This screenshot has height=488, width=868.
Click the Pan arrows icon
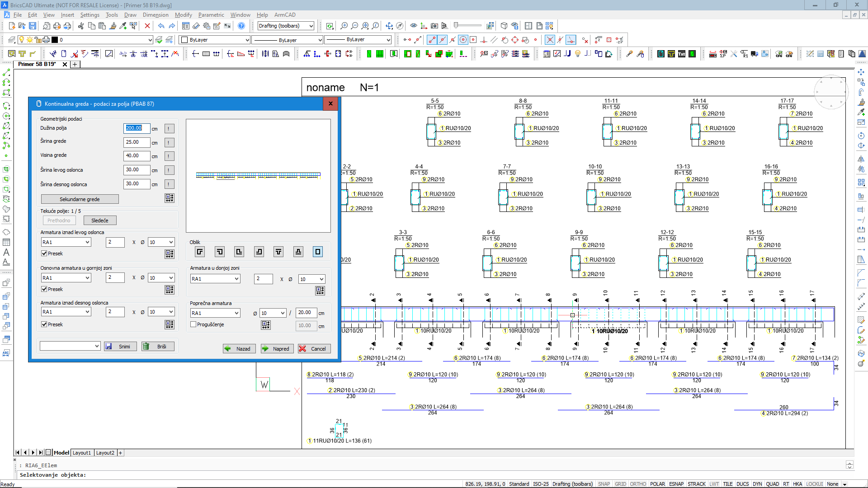tap(389, 26)
